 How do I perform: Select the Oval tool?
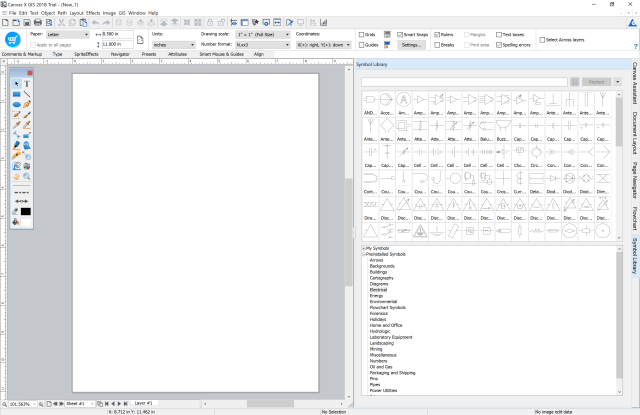[16, 104]
